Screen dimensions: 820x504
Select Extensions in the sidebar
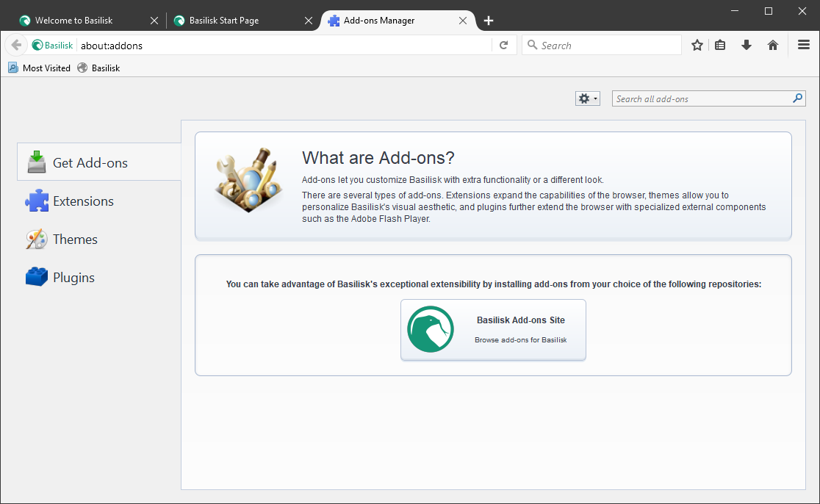83,201
